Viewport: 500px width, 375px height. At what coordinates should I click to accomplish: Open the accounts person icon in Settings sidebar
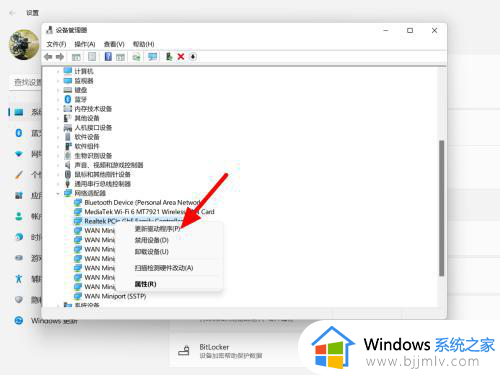tap(19, 216)
